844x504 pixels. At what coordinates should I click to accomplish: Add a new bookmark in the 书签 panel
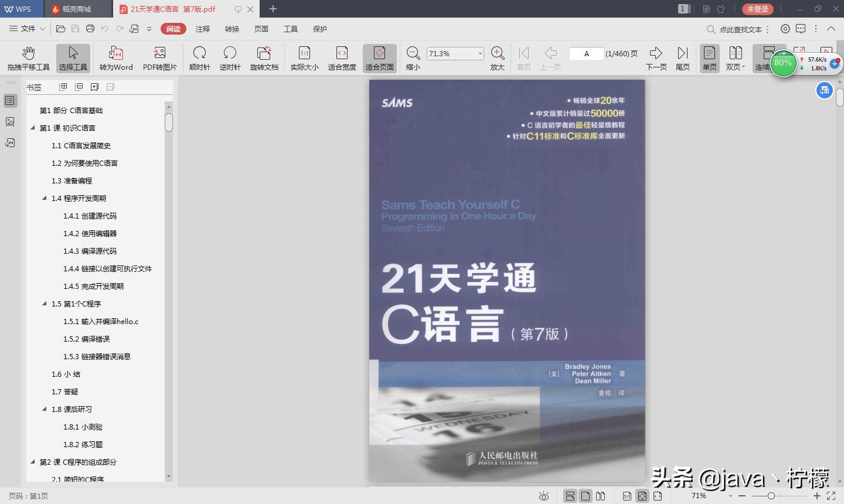click(94, 86)
